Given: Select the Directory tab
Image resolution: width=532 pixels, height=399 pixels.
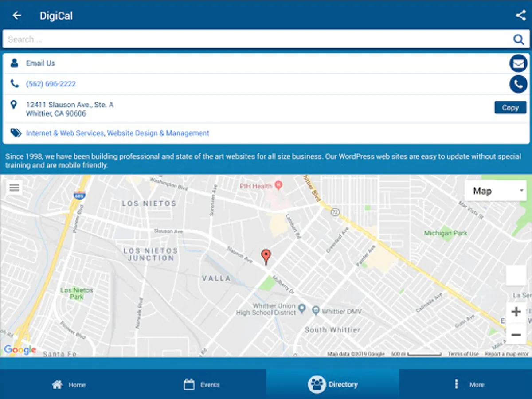Looking at the screenshot, I should 332,384.
